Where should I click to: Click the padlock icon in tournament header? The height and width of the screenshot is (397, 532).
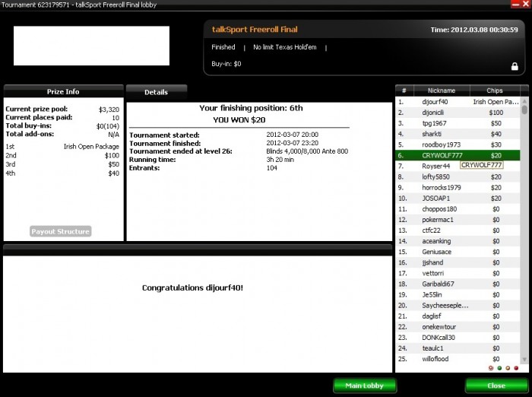(x=515, y=66)
